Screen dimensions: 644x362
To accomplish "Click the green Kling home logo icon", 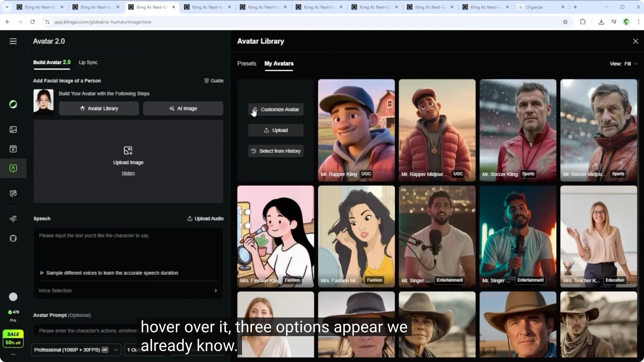I will [x=13, y=104].
